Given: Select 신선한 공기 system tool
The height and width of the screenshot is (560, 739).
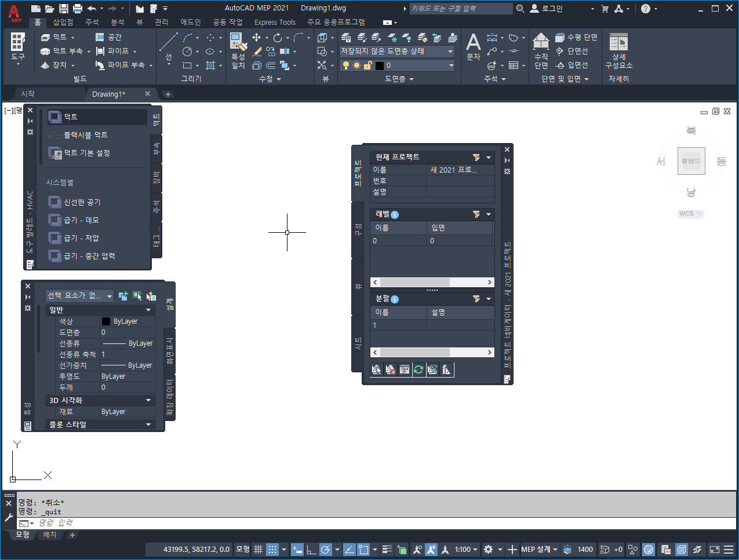Looking at the screenshot, I should (x=82, y=202).
